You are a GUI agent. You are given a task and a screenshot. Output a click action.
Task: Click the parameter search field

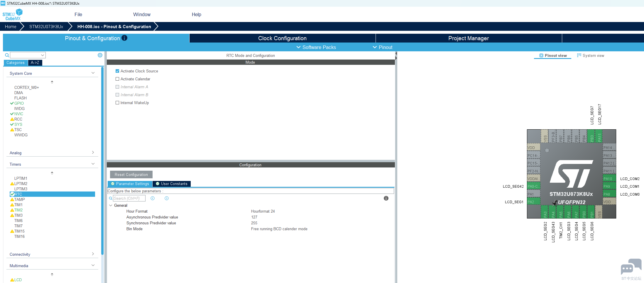tap(129, 198)
